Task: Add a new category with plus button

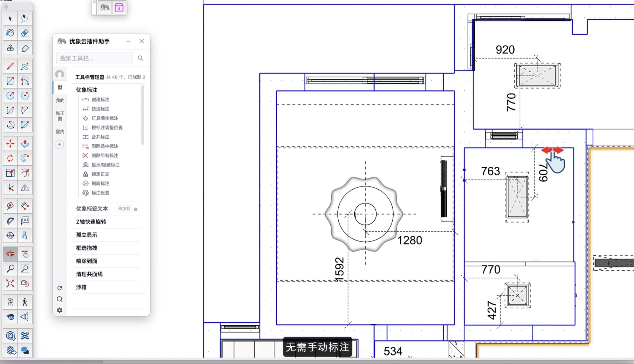Action: [x=59, y=144]
